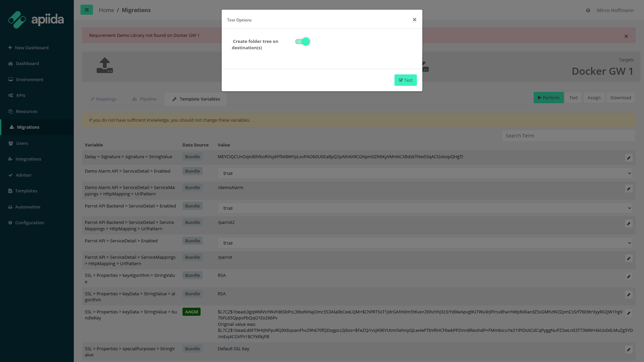Open Automation in the sidebar
The height and width of the screenshot is (362, 644).
[28, 207]
